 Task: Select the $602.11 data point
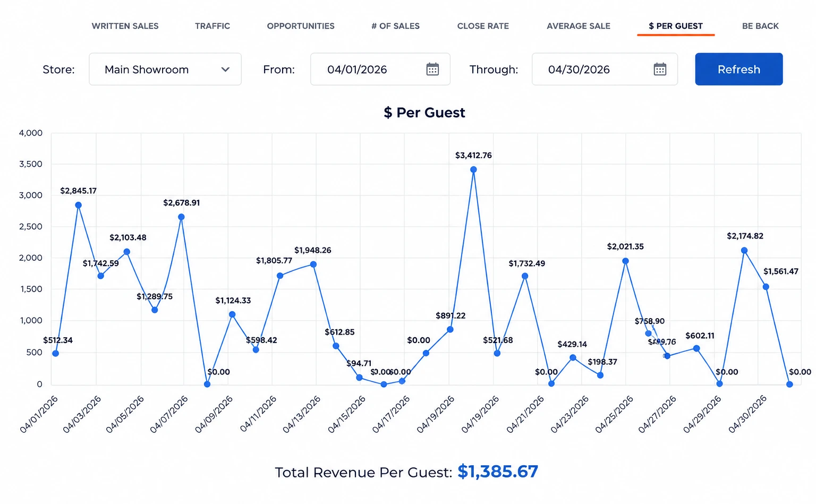(x=696, y=348)
